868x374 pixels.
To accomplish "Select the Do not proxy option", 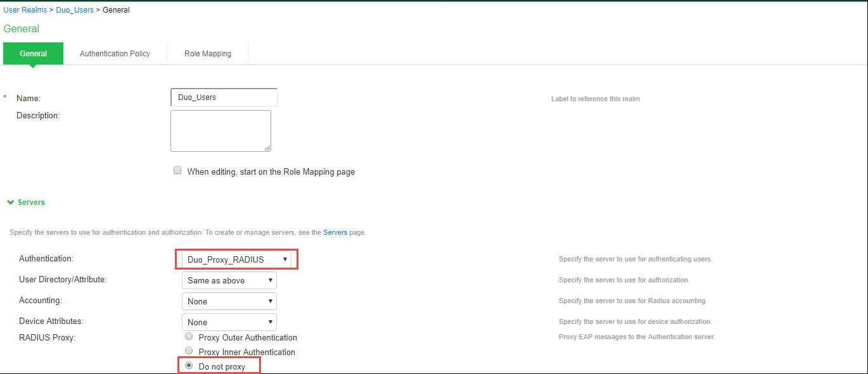I will [188, 365].
